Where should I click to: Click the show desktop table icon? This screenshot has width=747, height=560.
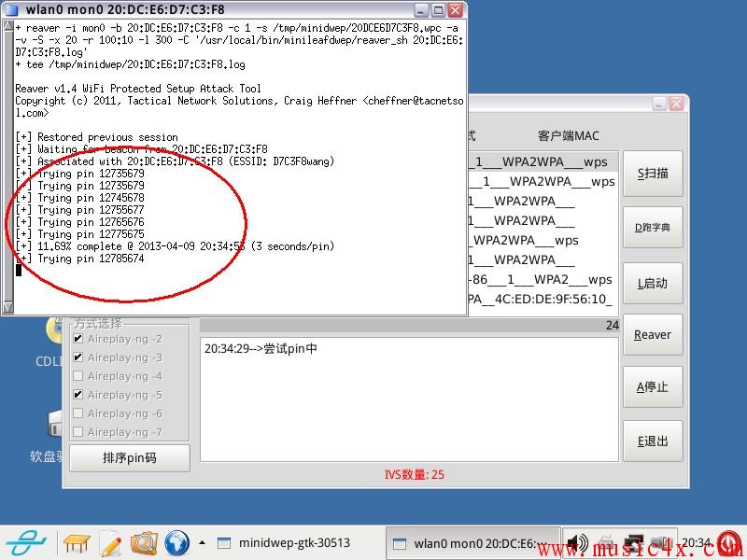click(x=77, y=543)
